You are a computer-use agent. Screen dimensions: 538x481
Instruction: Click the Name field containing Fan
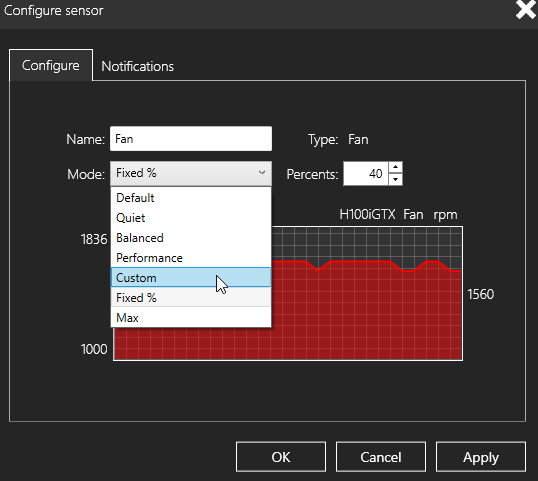191,139
